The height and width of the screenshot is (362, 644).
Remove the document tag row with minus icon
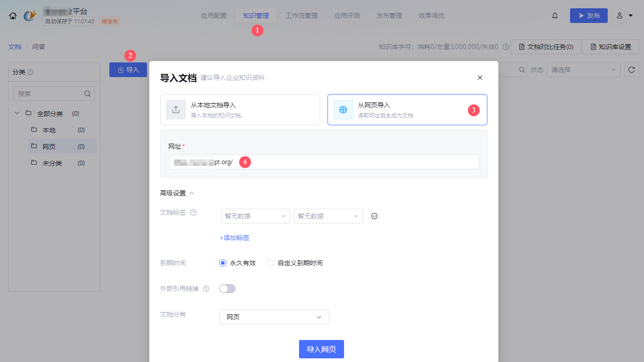[374, 216]
